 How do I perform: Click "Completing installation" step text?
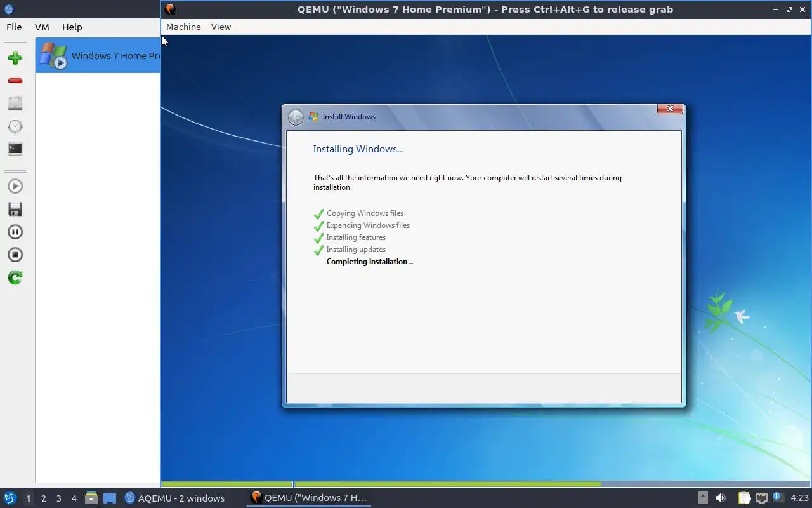370,262
